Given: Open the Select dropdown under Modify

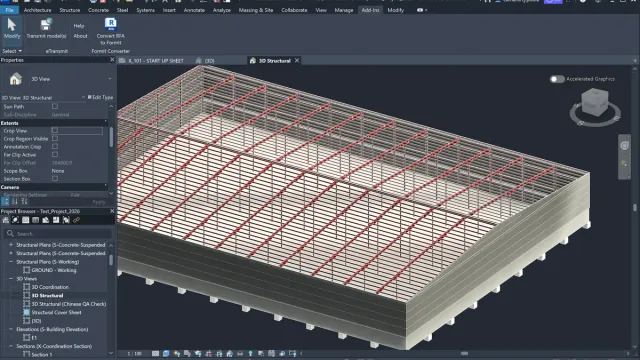Looking at the screenshot, I should coord(12,51).
